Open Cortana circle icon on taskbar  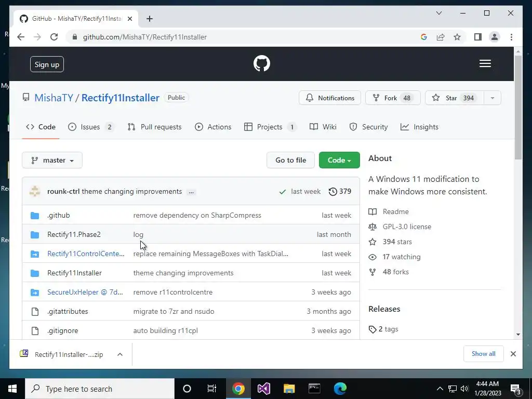(187, 389)
